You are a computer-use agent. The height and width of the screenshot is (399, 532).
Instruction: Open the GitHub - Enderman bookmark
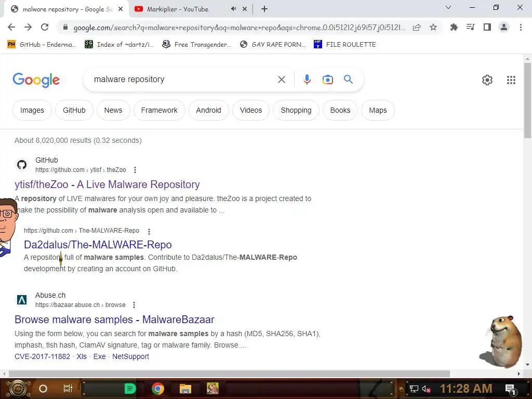click(x=42, y=45)
